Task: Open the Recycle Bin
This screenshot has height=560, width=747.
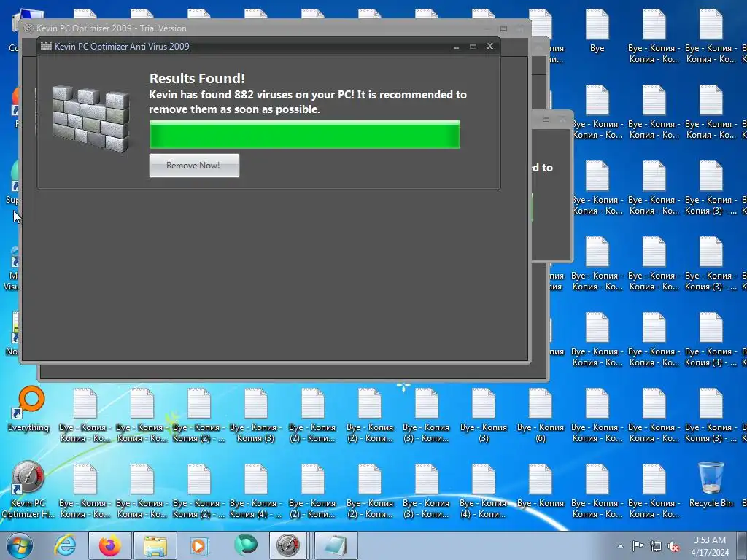Action: click(711, 484)
